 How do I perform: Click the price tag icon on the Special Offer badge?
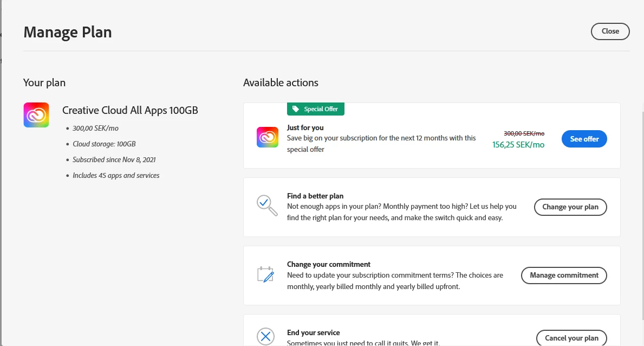[295, 109]
